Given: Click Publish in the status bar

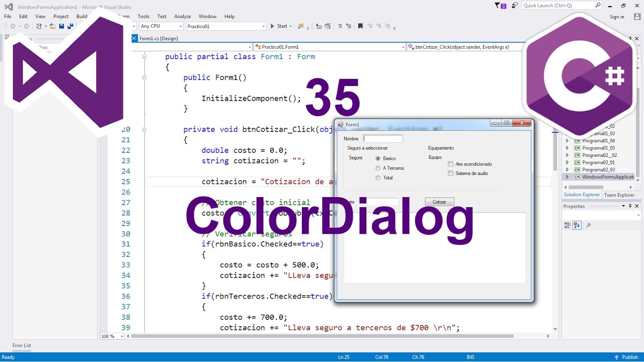Looking at the screenshot, I should click(630, 357).
